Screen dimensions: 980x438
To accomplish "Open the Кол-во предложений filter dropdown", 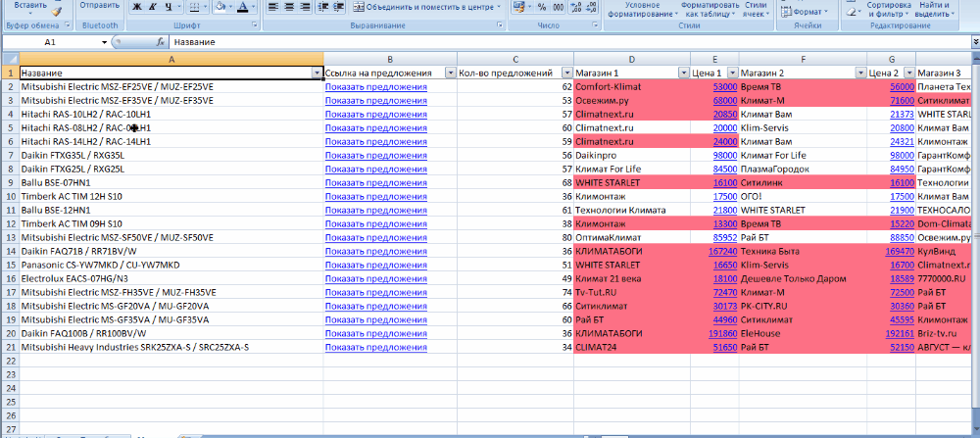I will click(x=566, y=73).
